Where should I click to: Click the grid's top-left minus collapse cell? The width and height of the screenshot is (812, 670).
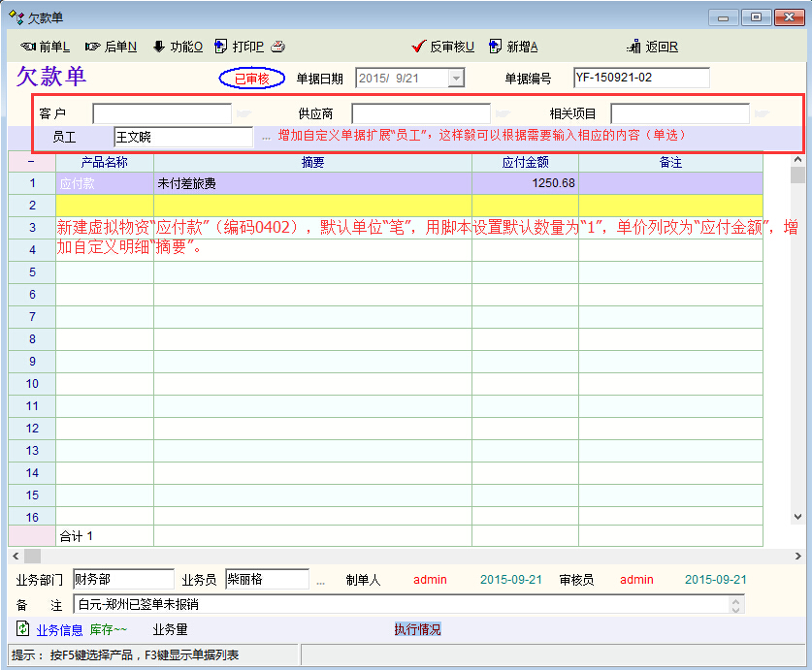(31, 162)
